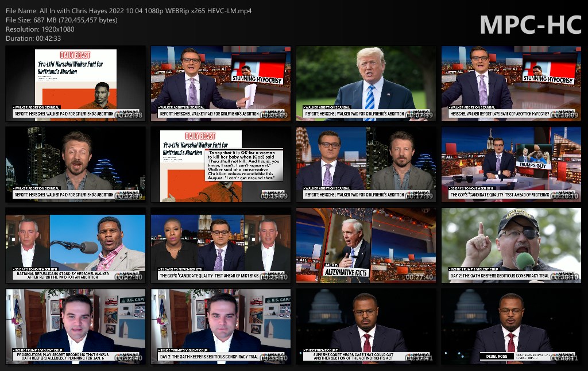This screenshot has width=588, height=371.
Task: Click the File Name text line
Action: (x=129, y=11)
